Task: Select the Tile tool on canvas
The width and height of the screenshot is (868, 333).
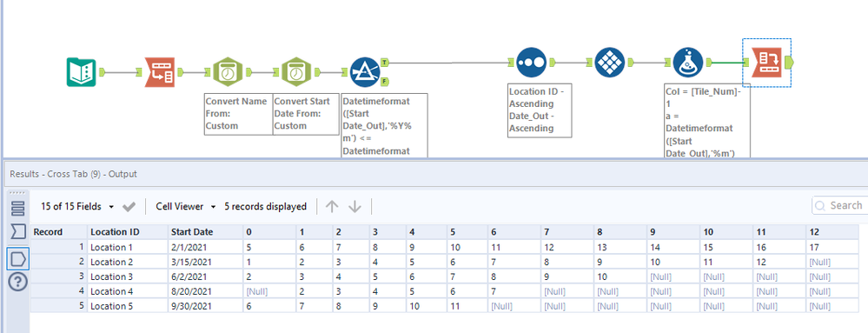Action: (609, 62)
